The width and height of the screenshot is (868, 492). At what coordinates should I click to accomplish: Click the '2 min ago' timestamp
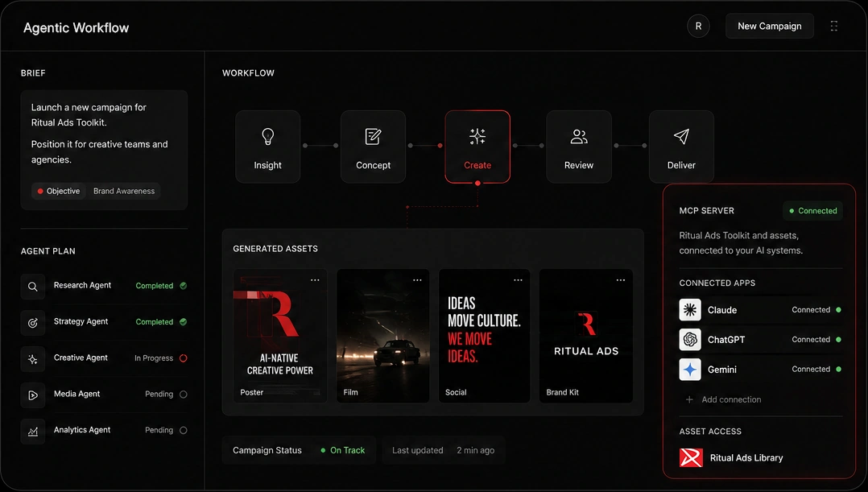476,450
